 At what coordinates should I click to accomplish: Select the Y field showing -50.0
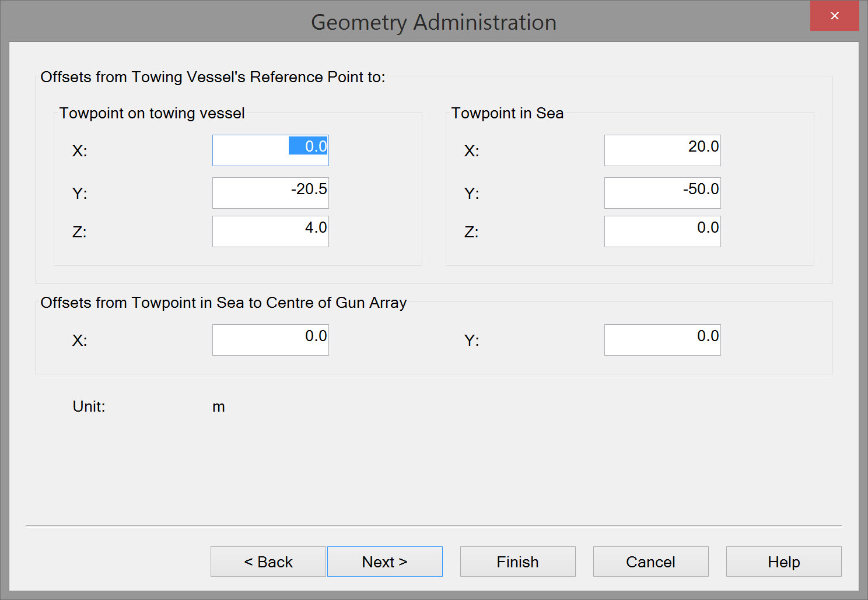(x=662, y=193)
